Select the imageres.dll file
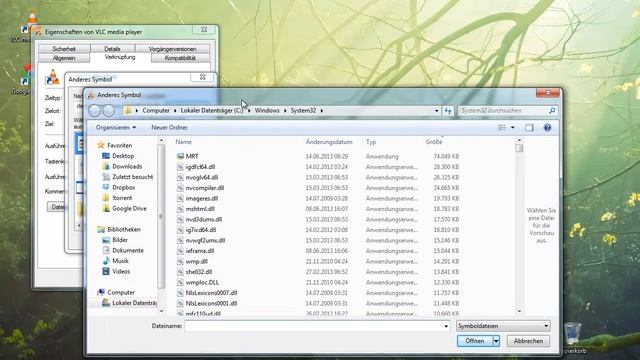 coord(202,198)
